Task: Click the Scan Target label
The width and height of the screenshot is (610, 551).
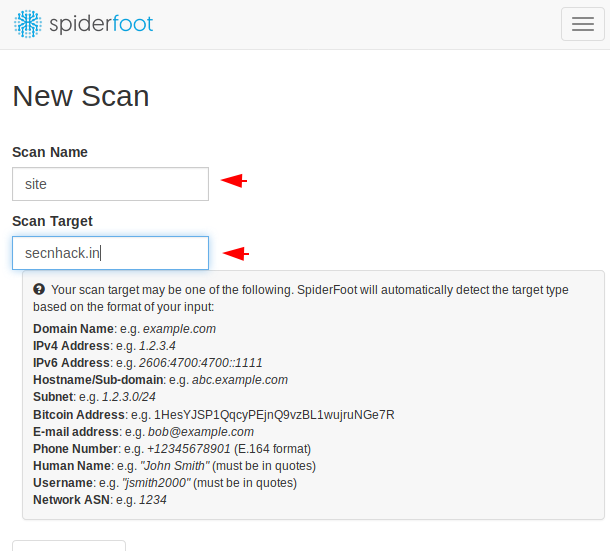Action: [x=52, y=221]
